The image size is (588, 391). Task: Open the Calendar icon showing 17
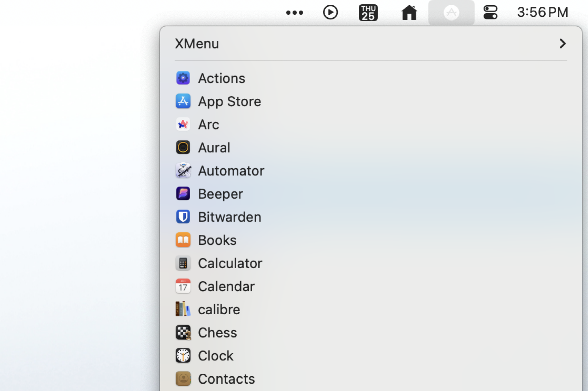[x=183, y=286]
